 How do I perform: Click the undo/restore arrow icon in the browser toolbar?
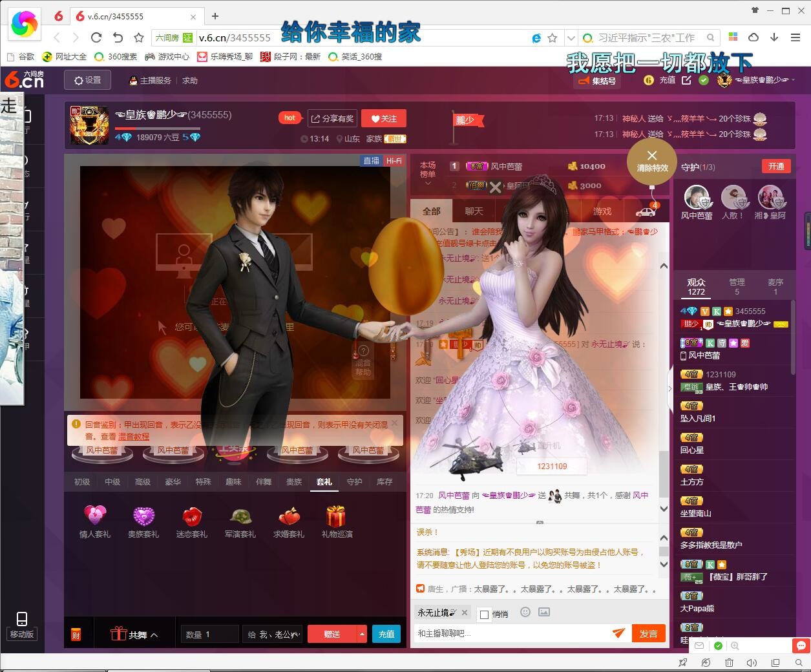pos(118,37)
